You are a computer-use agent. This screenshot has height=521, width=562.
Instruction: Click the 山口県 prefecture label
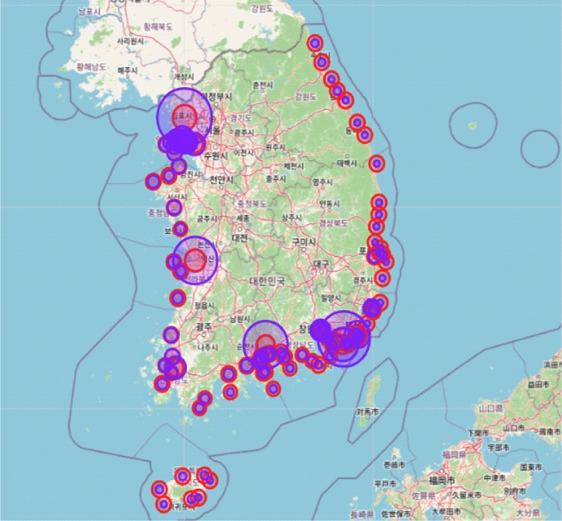[491, 408]
